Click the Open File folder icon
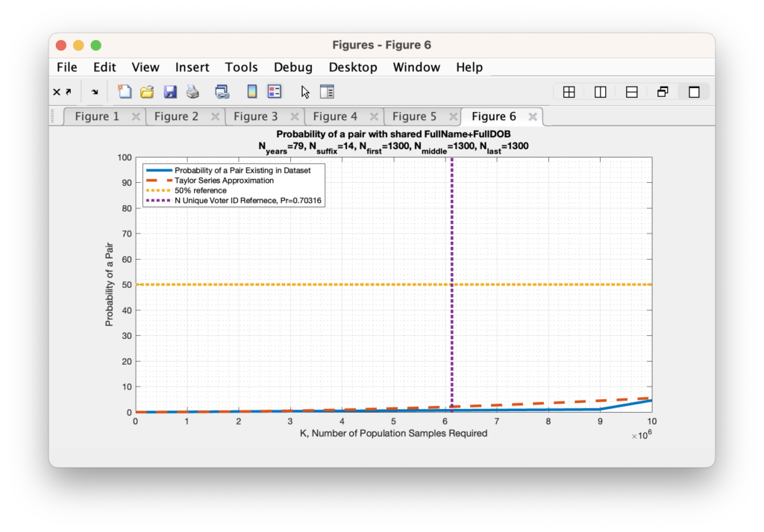 (147, 92)
